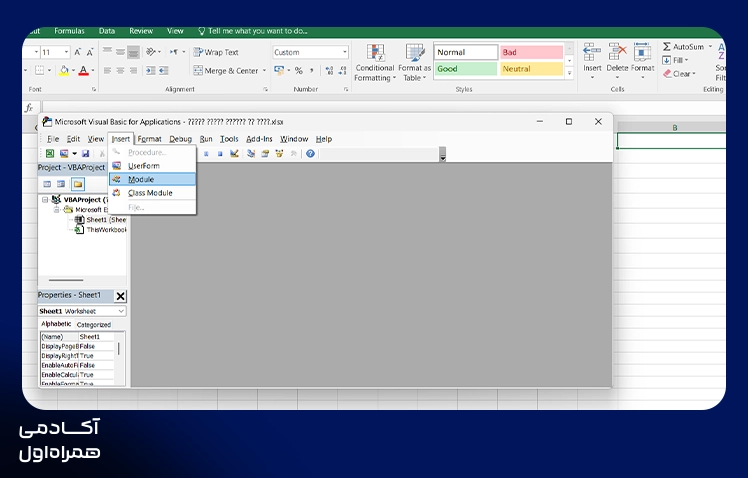This screenshot has width=748, height=478.
Task: Click the Increase Indent icon
Action: pos(164,71)
